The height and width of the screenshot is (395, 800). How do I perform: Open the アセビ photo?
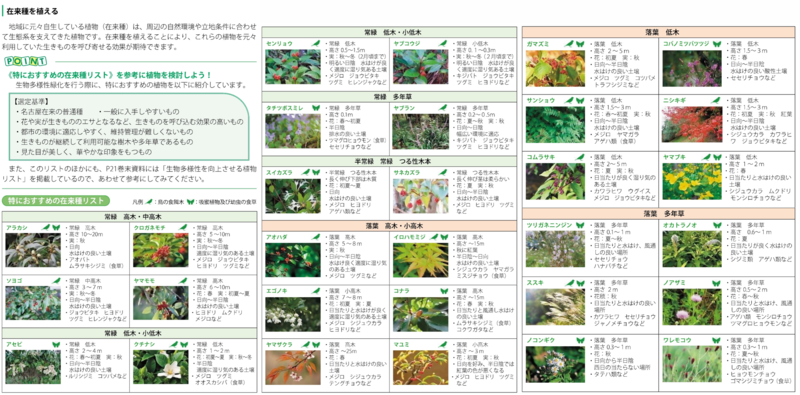click(33, 367)
